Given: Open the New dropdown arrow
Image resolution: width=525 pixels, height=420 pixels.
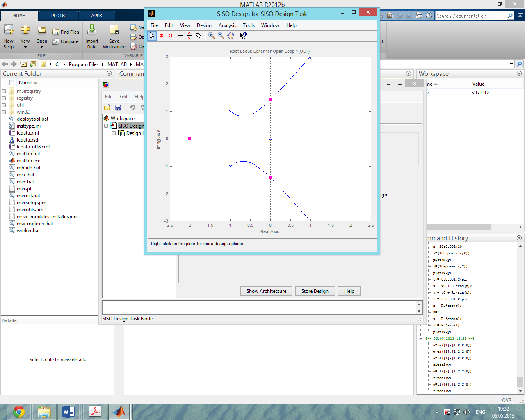Looking at the screenshot, I should coord(25,47).
